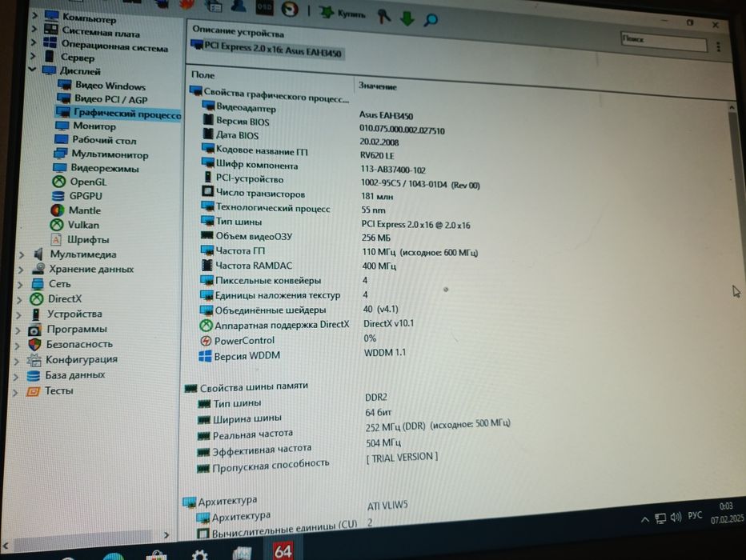Open the Mantle tree item
Image resolution: width=746 pixels, height=560 pixels.
coord(76,210)
